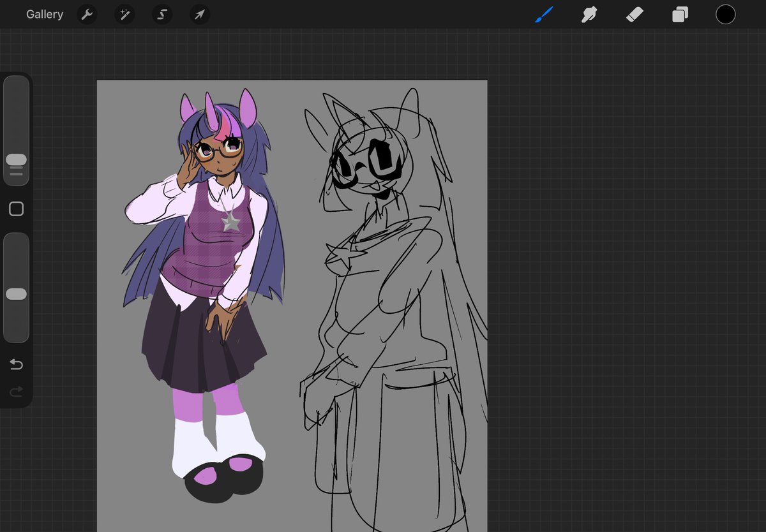Undo the last stroke
766x532 pixels.
pos(17,364)
